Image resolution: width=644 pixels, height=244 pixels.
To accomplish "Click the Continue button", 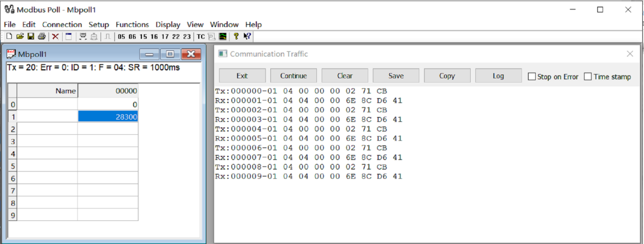I will pyautogui.click(x=293, y=76).
